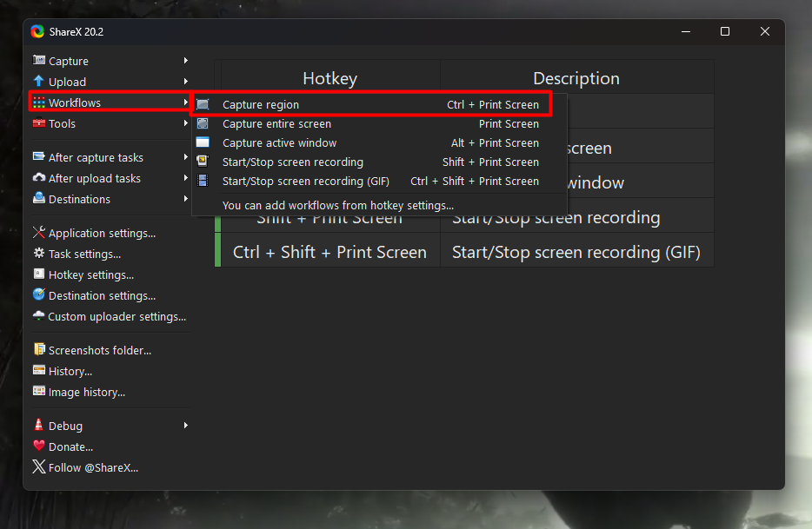Viewport: 812px width, 529px height.
Task: Click 'Ctrl + Shift + Print Screen' hotkey cell
Action: pos(329,252)
